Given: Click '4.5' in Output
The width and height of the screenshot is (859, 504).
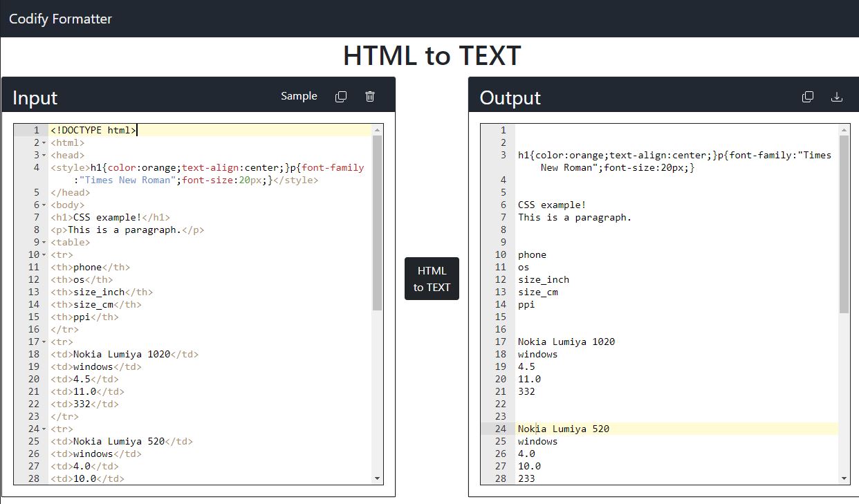Looking at the screenshot, I should (526, 366).
